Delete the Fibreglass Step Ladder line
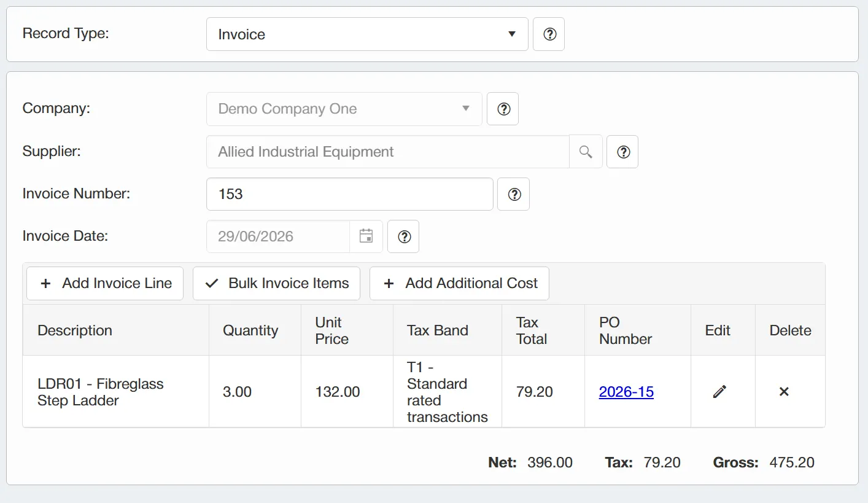The image size is (868, 503). click(784, 391)
